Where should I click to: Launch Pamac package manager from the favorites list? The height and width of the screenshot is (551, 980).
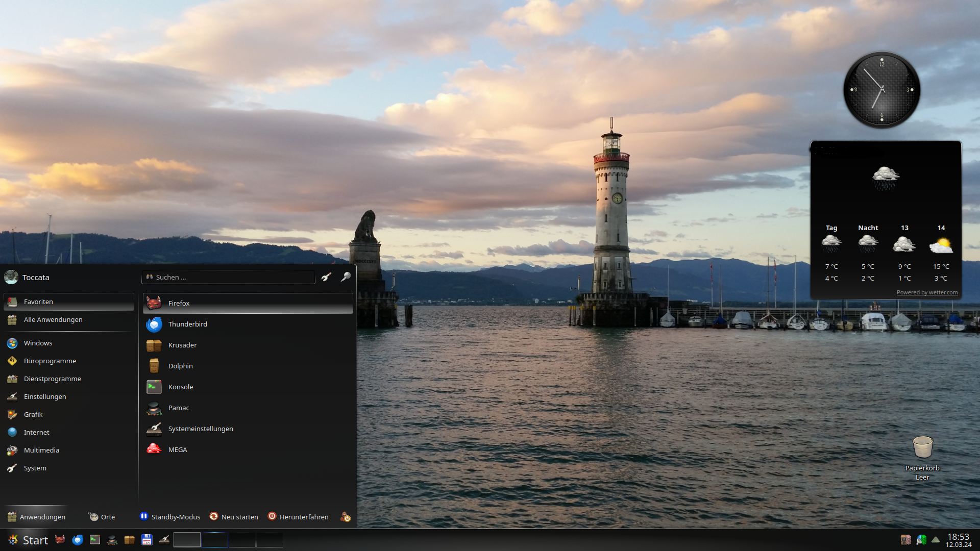point(178,408)
